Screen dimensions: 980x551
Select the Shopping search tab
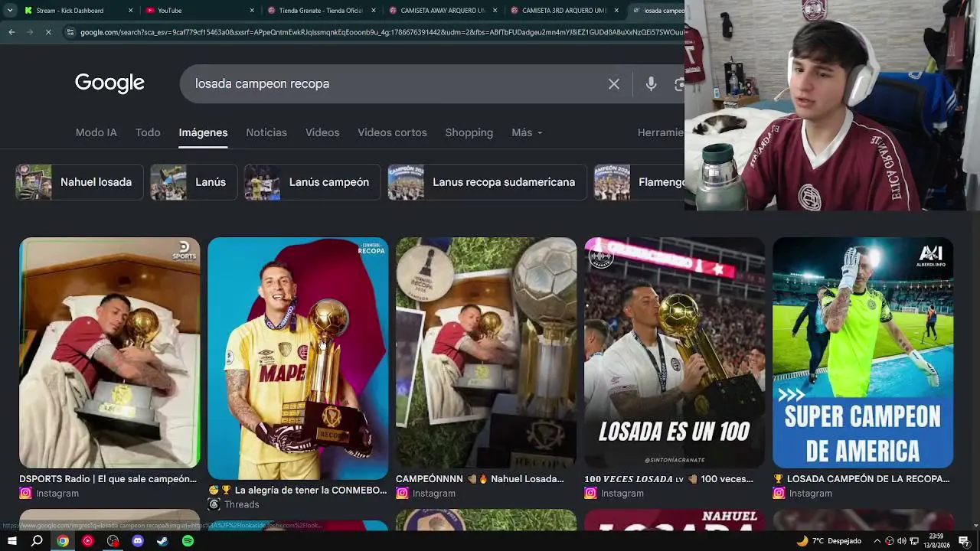[469, 132]
